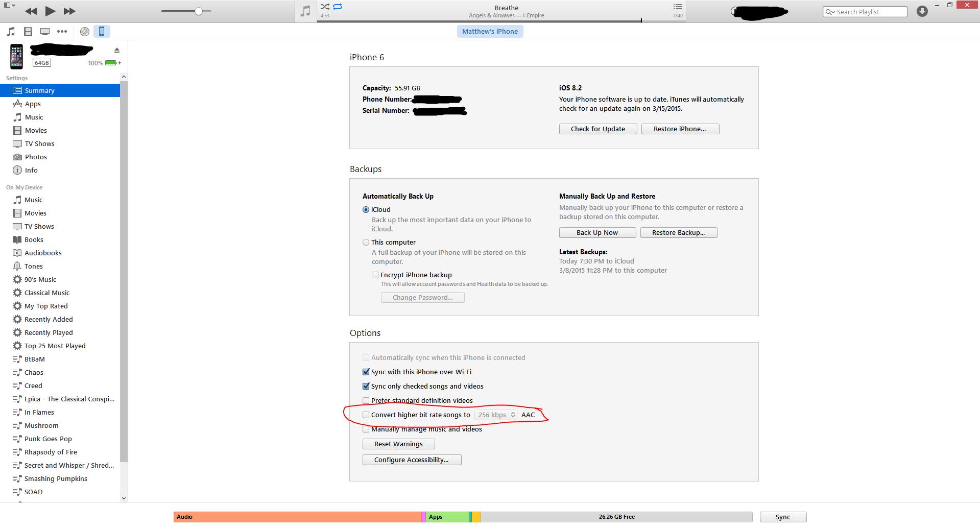Enable Manually manage music and videos

pyautogui.click(x=366, y=429)
